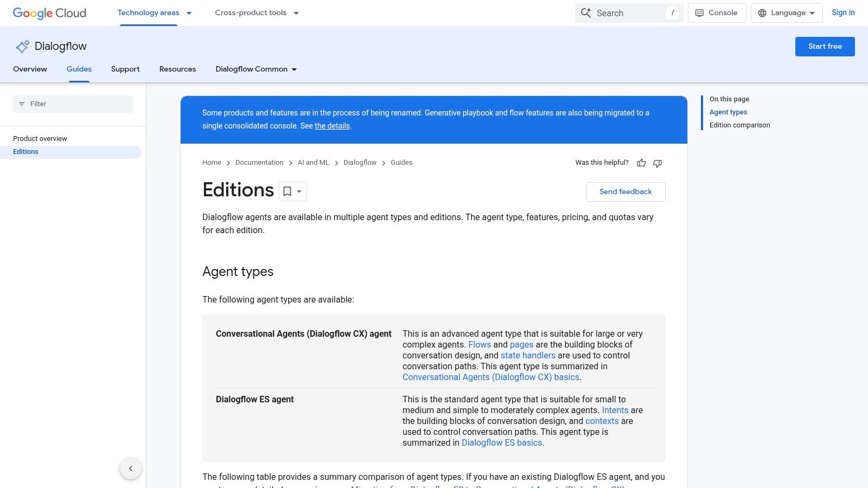868x488 pixels.
Task: Click the Sign in link
Action: tap(843, 13)
